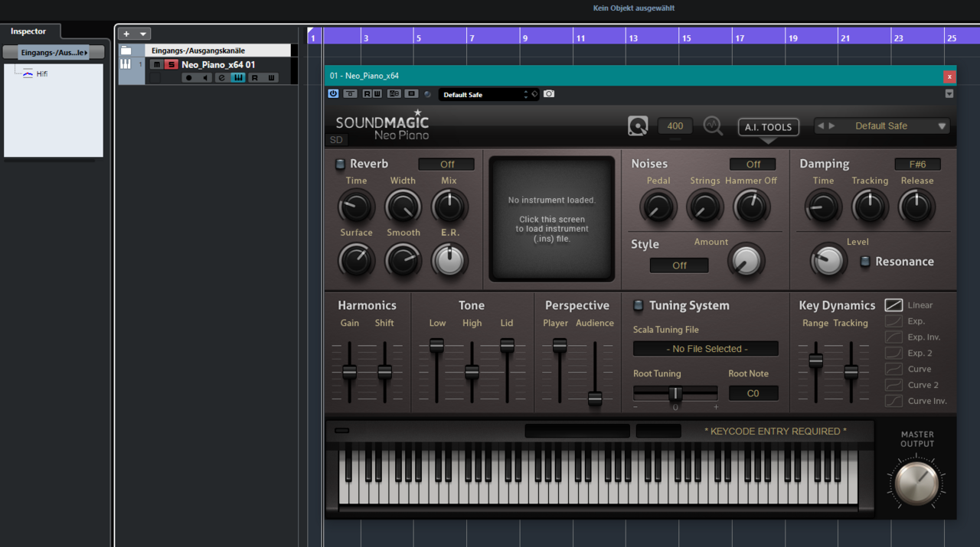Click the Tone Lid fader

507,346
